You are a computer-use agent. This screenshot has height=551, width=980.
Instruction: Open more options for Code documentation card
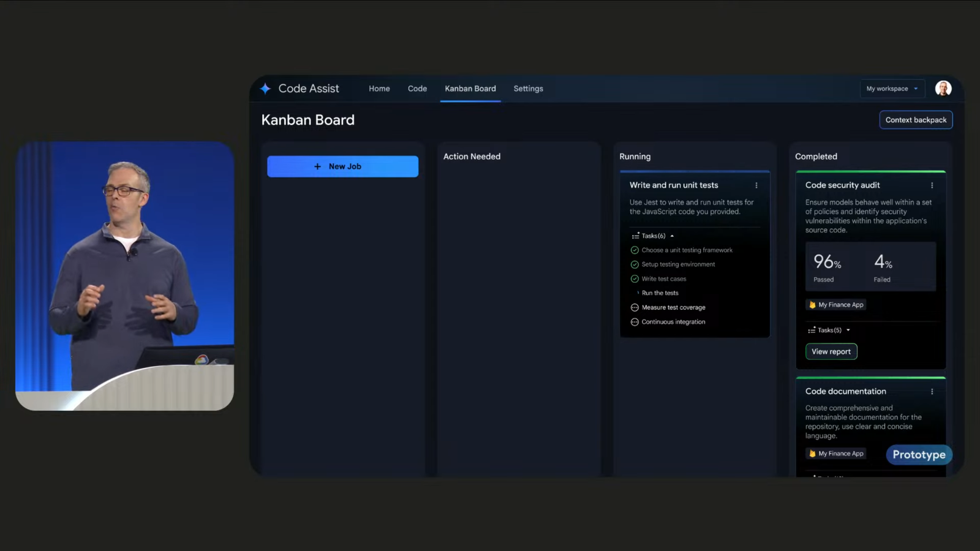click(932, 392)
